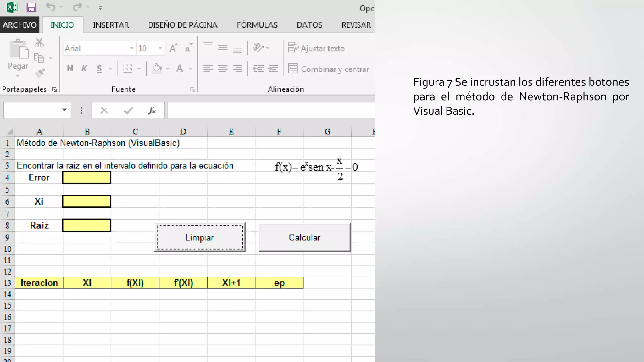Select the yellow Xi input cell
Screen dimensions: 644x362
point(87,201)
